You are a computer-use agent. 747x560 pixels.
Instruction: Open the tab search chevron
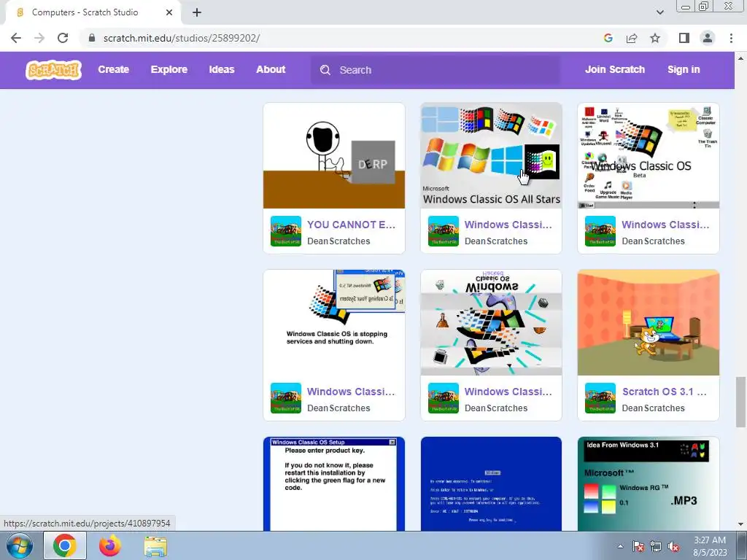pyautogui.click(x=659, y=12)
